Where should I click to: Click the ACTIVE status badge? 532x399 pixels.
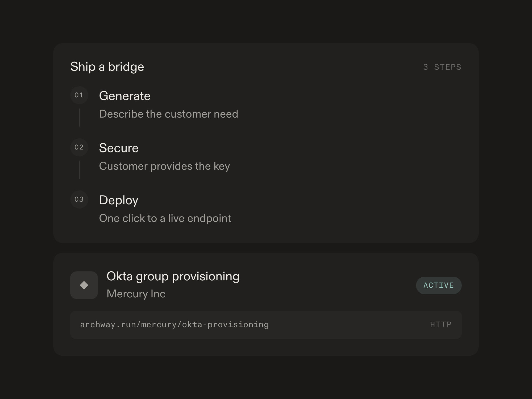[x=439, y=285]
